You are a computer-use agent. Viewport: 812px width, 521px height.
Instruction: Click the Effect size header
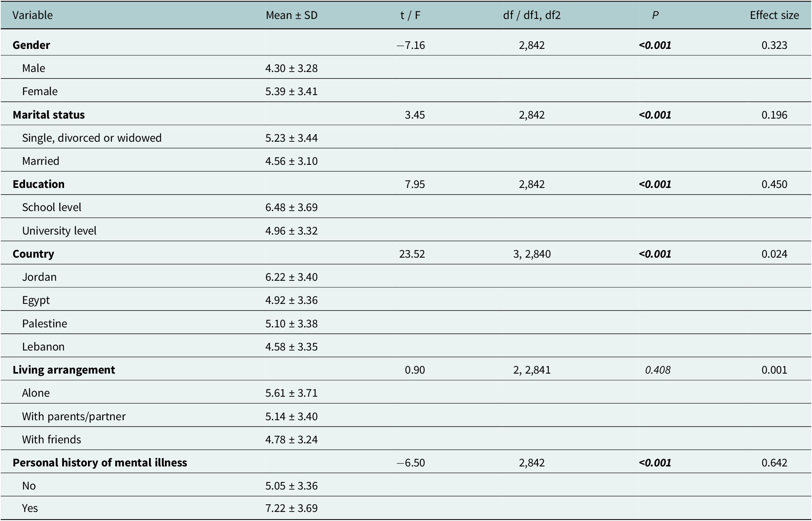click(774, 15)
